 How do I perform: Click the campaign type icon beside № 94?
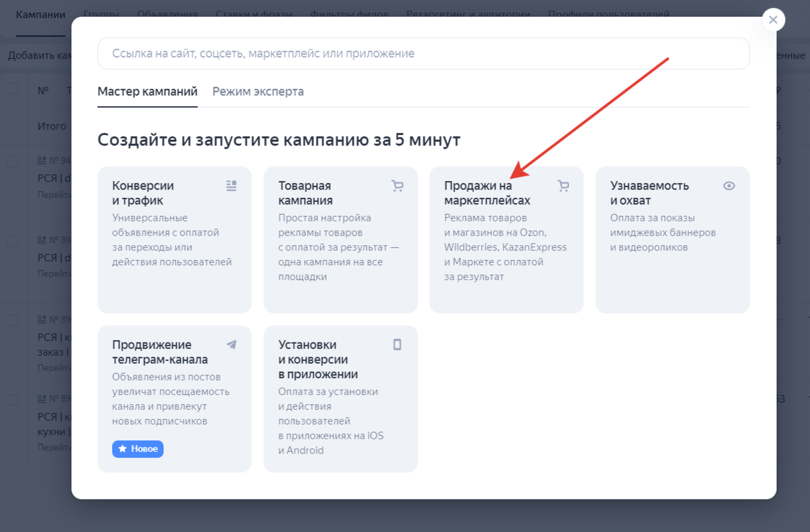coord(42,161)
